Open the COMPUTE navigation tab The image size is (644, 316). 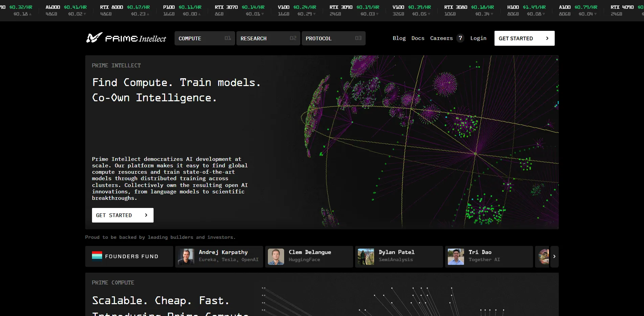pos(204,38)
